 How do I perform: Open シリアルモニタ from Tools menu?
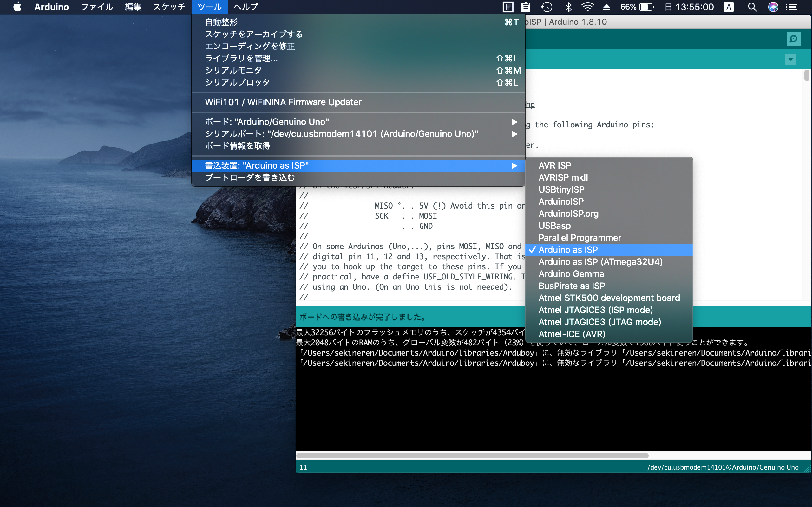233,70
